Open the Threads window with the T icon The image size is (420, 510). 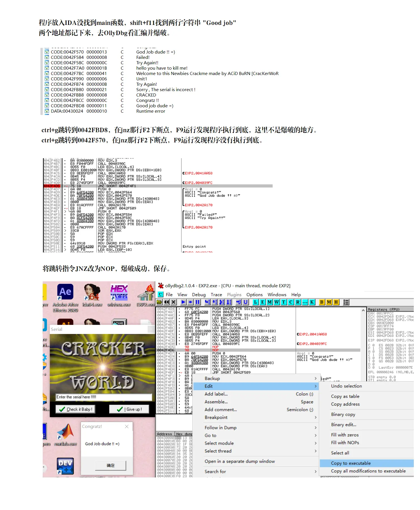[x=284, y=302]
